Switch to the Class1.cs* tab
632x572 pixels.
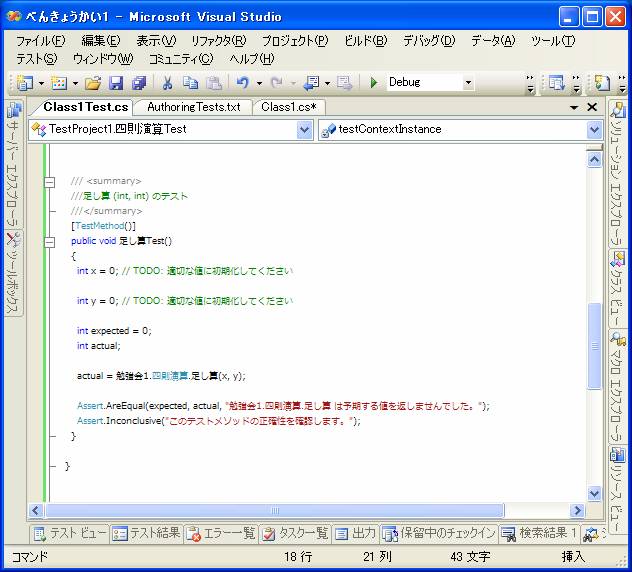(x=288, y=106)
